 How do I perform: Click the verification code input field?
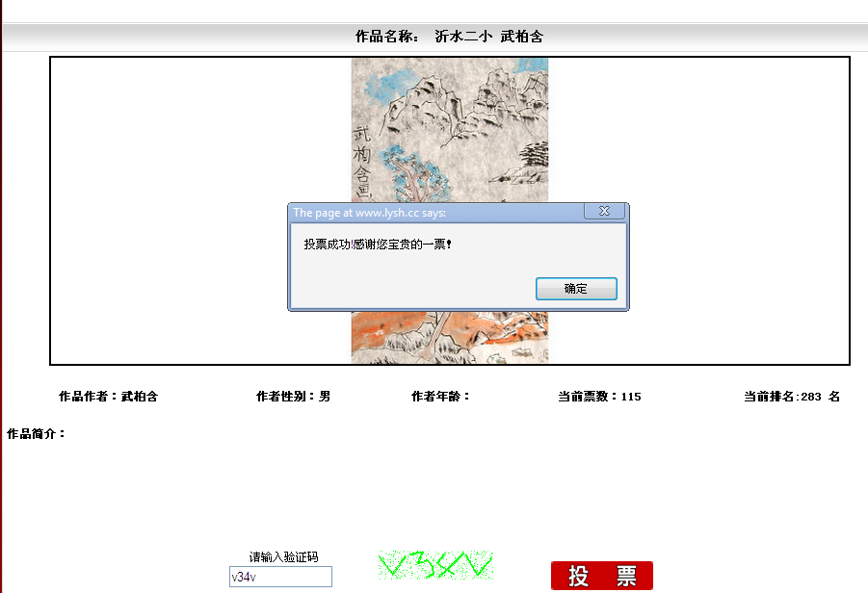point(280,577)
